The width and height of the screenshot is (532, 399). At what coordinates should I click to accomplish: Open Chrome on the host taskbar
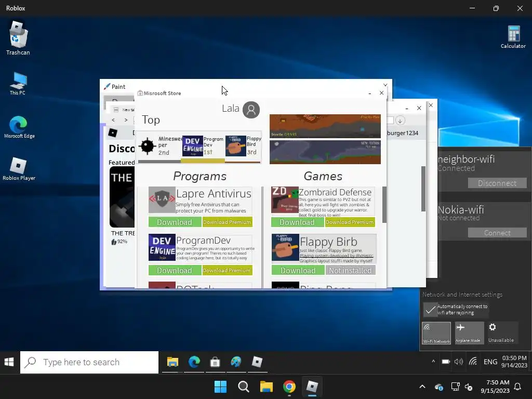[x=289, y=387]
